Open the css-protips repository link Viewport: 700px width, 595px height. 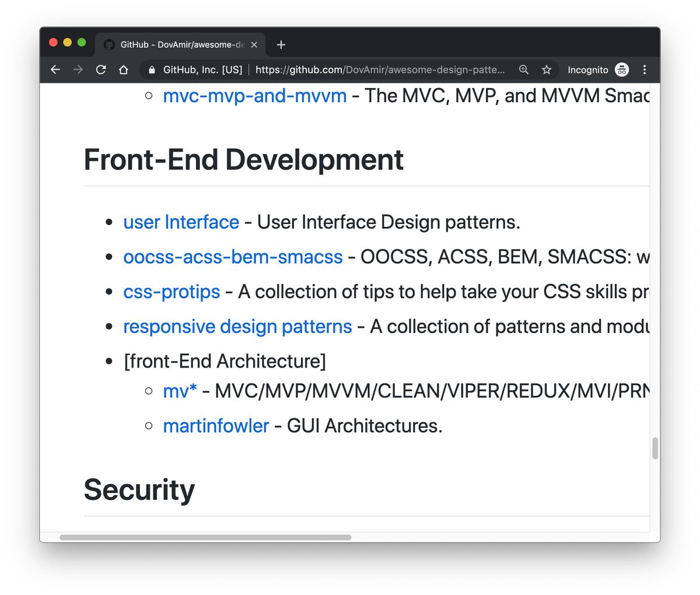click(x=171, y=292)
